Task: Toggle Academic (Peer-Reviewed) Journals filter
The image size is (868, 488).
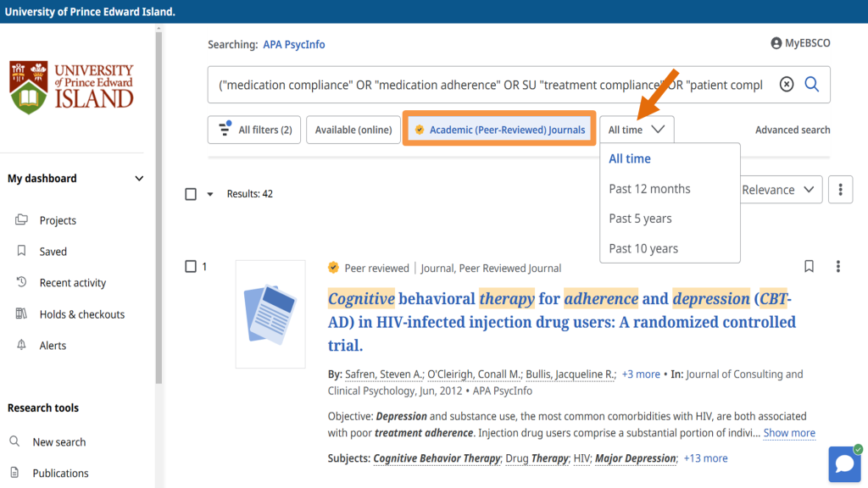Action: [499, 130]
